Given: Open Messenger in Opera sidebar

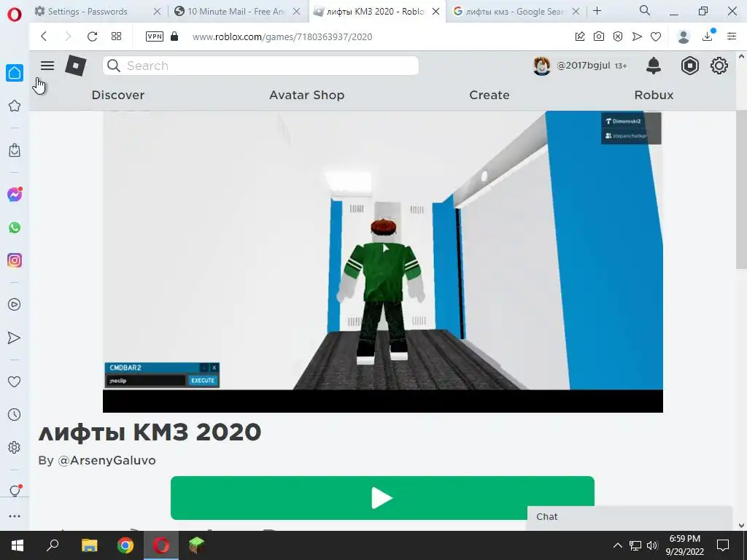Looking at the screenshot, I should click(x=15, y=194).
